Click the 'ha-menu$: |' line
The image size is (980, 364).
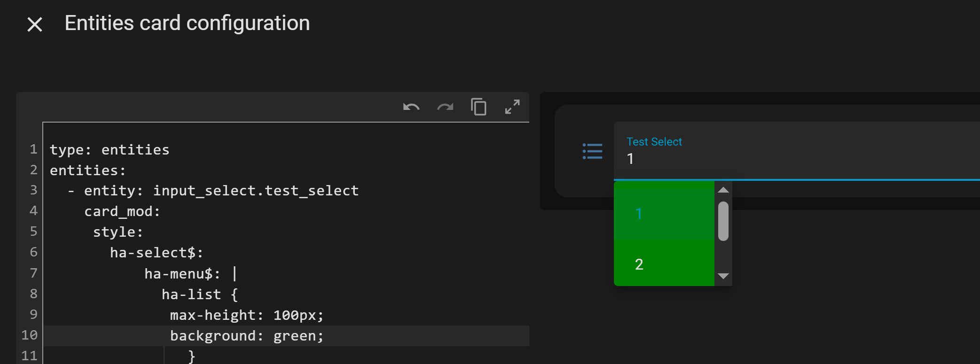(x=191, y=273)
